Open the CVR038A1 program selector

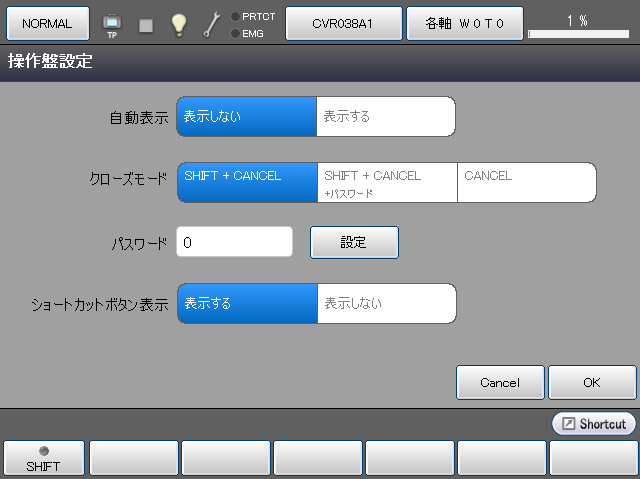tap(343, 23)
